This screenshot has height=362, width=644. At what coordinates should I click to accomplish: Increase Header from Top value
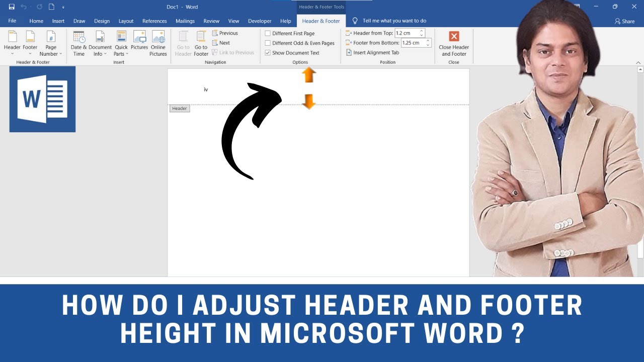422,31
